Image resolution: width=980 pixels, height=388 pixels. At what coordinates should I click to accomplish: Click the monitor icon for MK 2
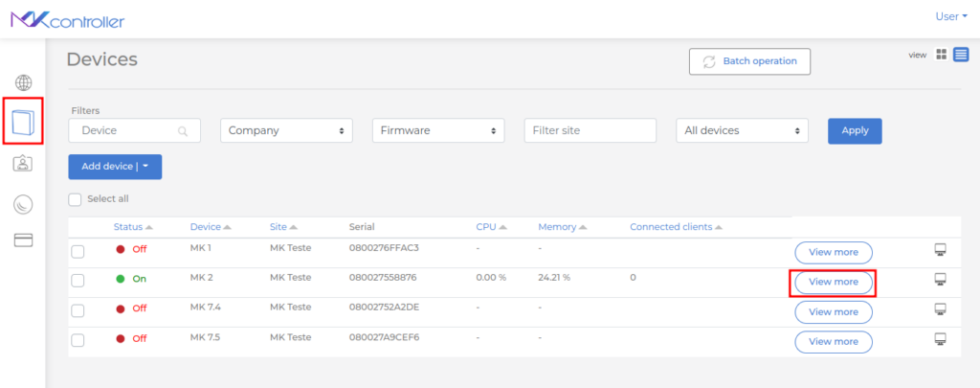tap(940, 280)
